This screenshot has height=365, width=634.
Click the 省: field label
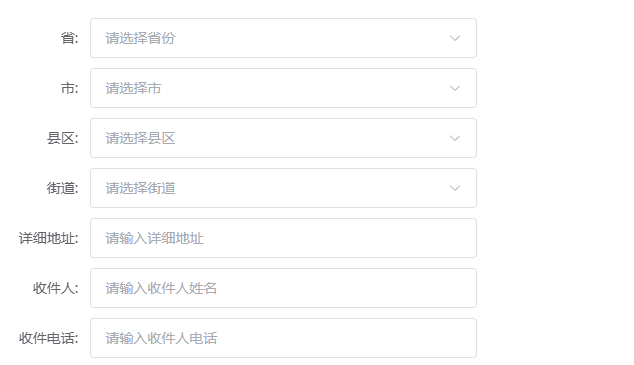point(70,38)
